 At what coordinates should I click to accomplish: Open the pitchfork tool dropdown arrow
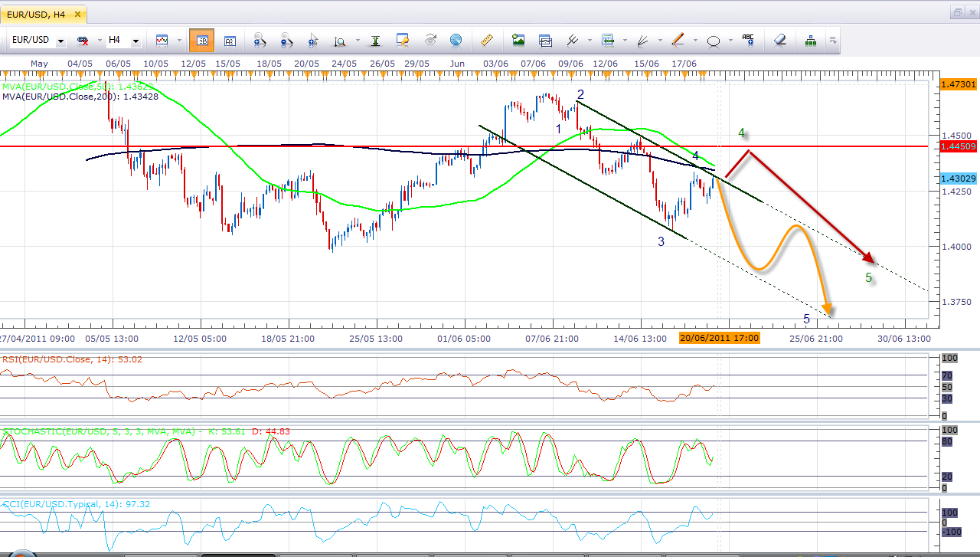coord(588,41)
